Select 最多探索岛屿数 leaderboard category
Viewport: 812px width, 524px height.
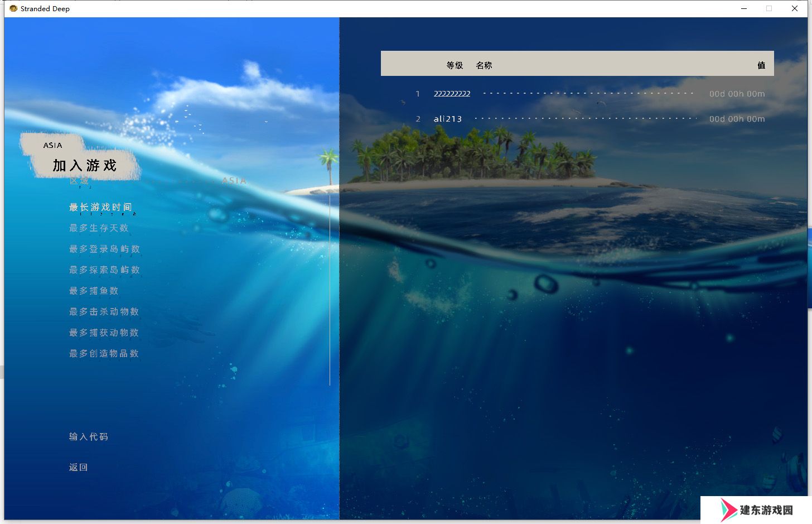(104, 270)
